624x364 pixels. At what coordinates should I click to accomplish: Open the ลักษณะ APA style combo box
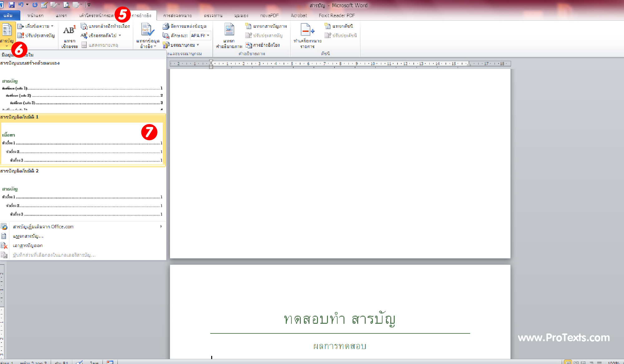200,36
